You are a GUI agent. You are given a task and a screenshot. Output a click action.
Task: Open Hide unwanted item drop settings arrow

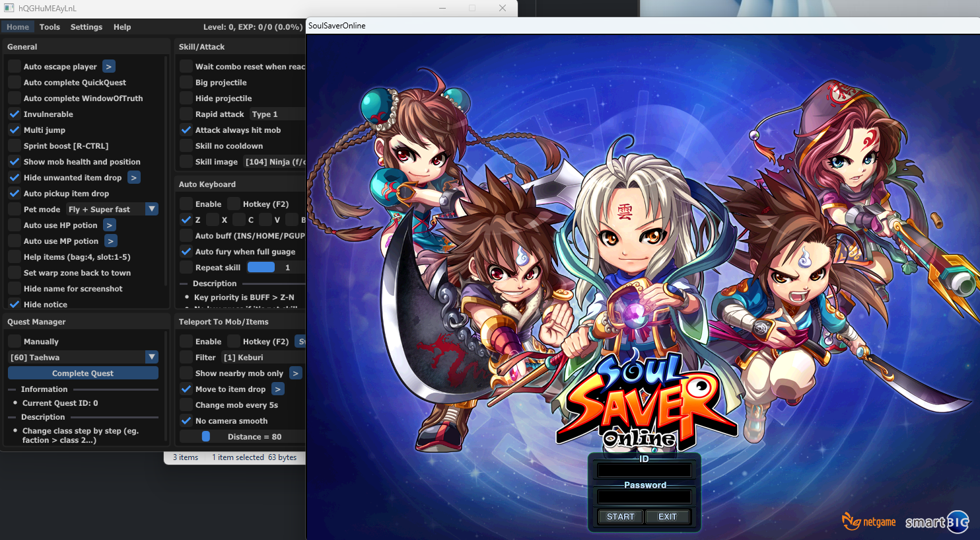click(134, 178)
